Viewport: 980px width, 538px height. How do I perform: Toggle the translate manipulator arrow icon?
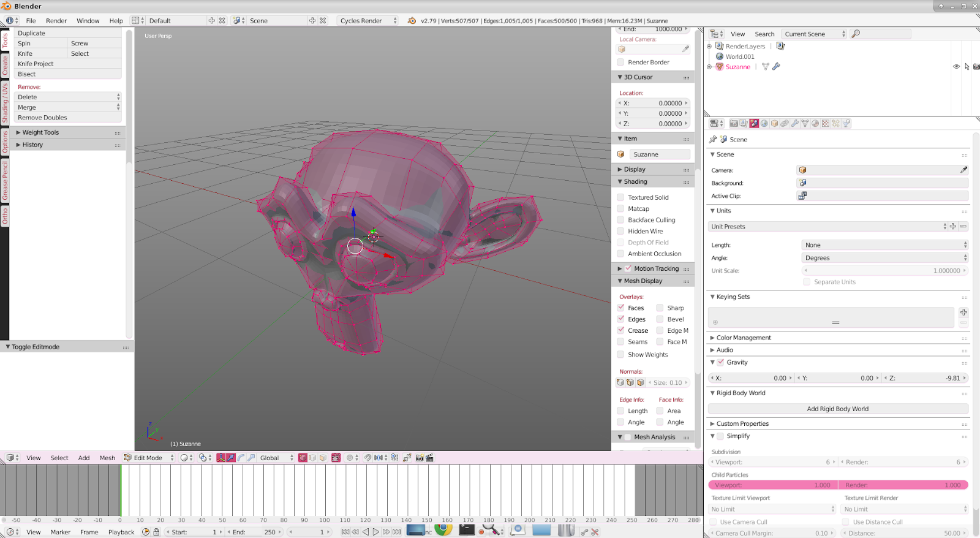231,458
